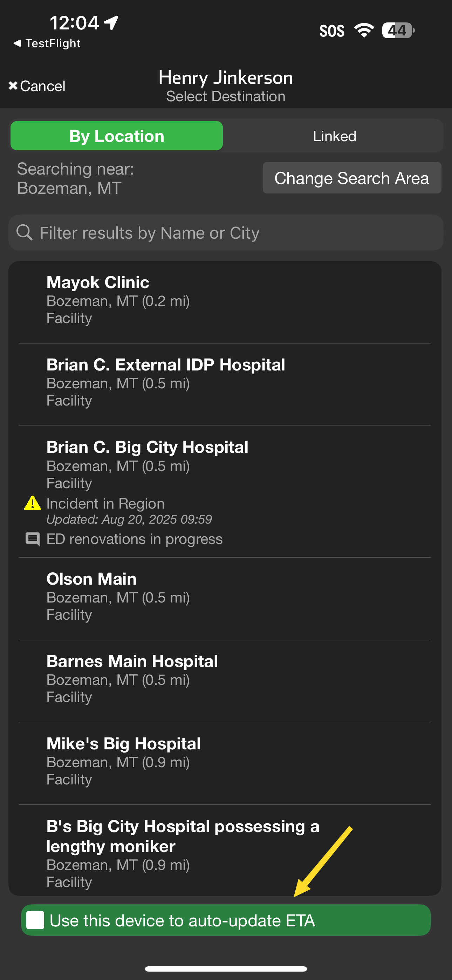
Task: Tap the search magnifier icon
Action: click(24, 232)
